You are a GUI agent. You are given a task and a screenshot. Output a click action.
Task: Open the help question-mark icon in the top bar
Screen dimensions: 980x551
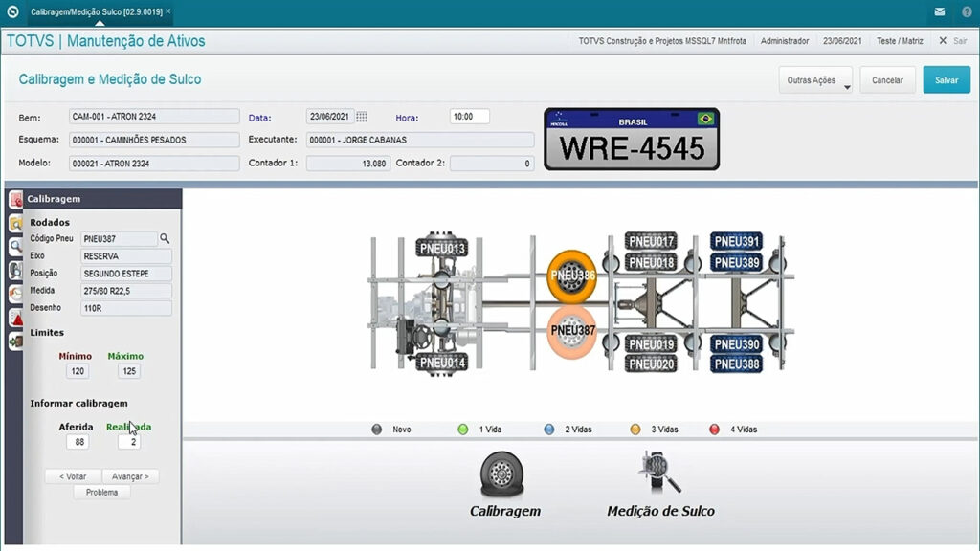point(967,11)
